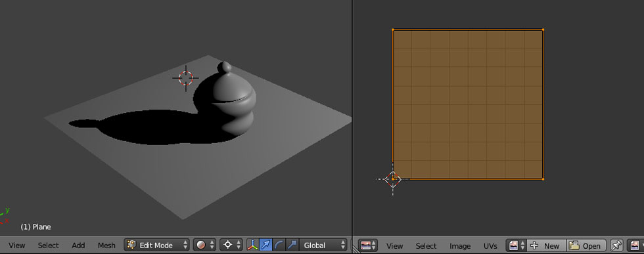
Task: Toggle the pin image icon
Action: coord(616,245)
